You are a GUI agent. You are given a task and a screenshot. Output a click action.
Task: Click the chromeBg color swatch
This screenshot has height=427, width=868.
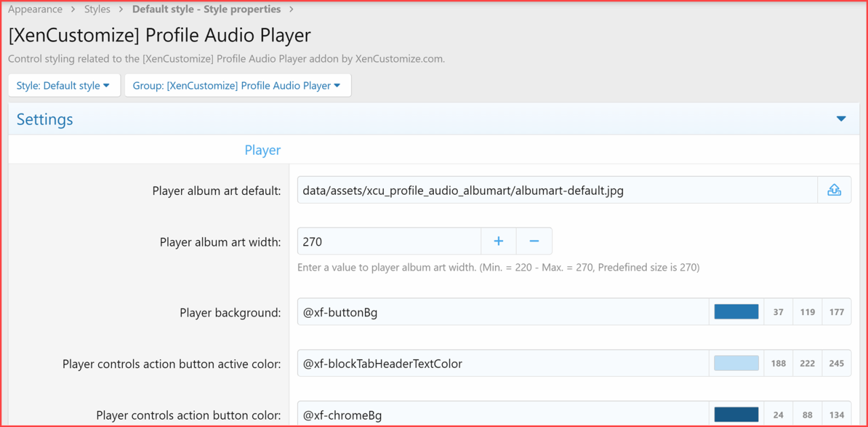tap(736, 414)
